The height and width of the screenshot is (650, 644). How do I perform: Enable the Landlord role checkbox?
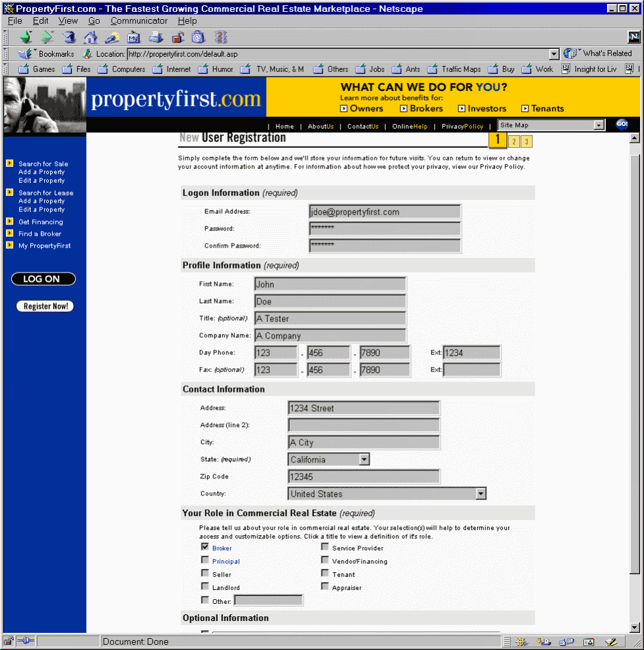(x=205, y=587)
